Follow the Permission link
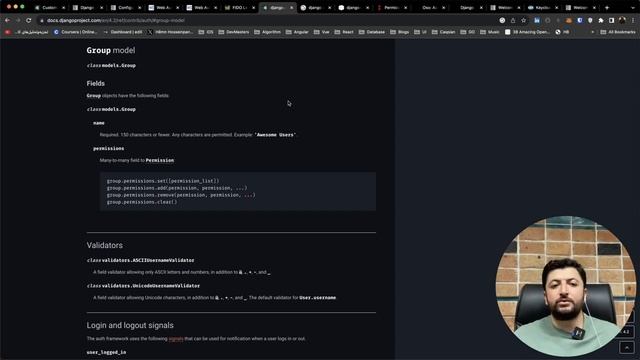 160,160
